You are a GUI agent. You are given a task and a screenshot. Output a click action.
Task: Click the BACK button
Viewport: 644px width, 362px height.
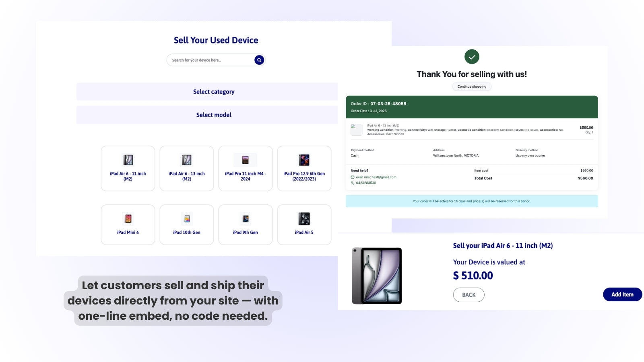pyautogui.click(x=469, y=295)
